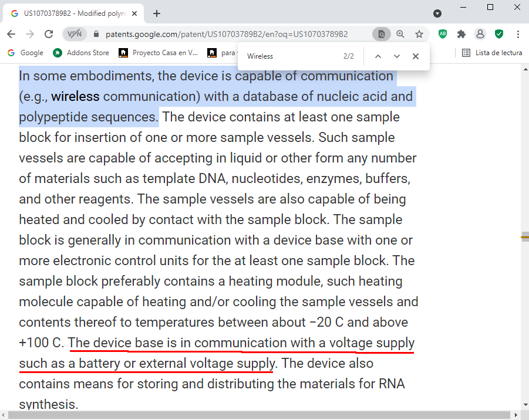Open a new tab with the plus button

(x=157, y=13)
